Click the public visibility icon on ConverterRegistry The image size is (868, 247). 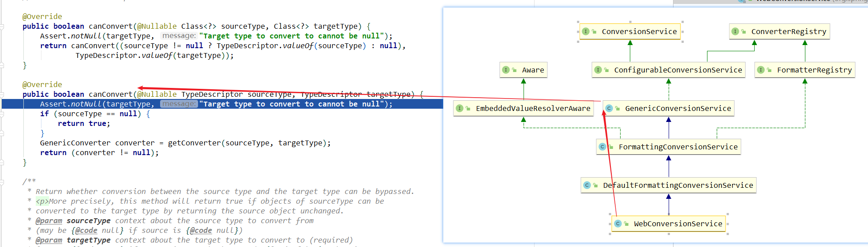[744, 31]
